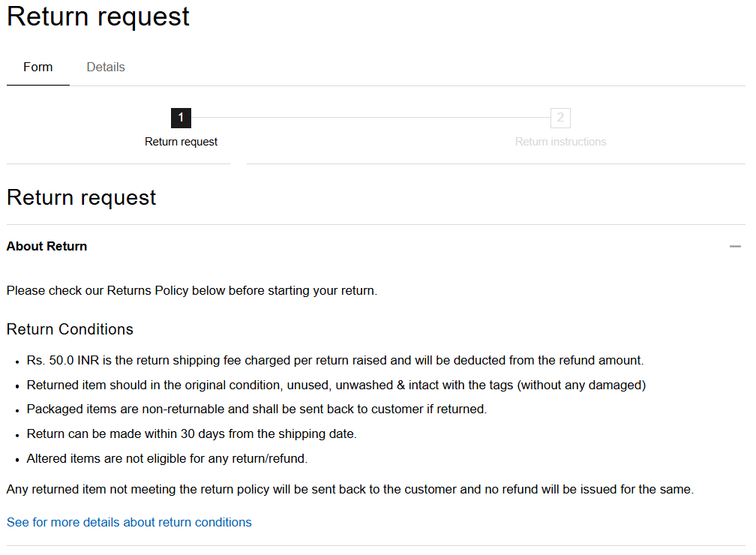Screen dimensions: 756x555
Task: Click the Return instructions step label
Action: pyautogui.click(x=560, y=141)
